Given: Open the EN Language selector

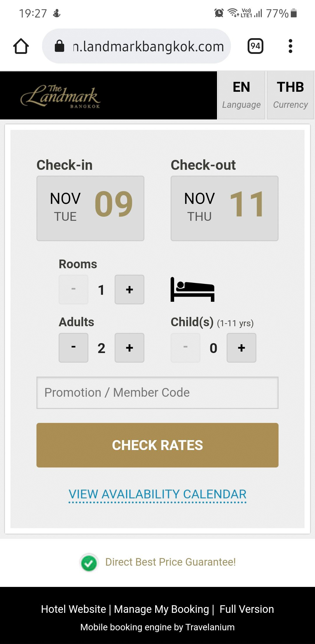Looking at the screenshot, I should (x=241, y=95).
